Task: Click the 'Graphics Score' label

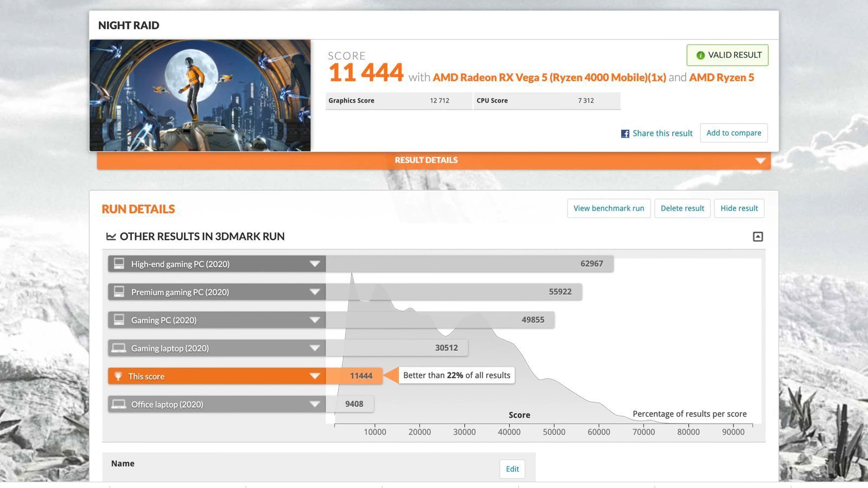Action: [x=351, y=101]
